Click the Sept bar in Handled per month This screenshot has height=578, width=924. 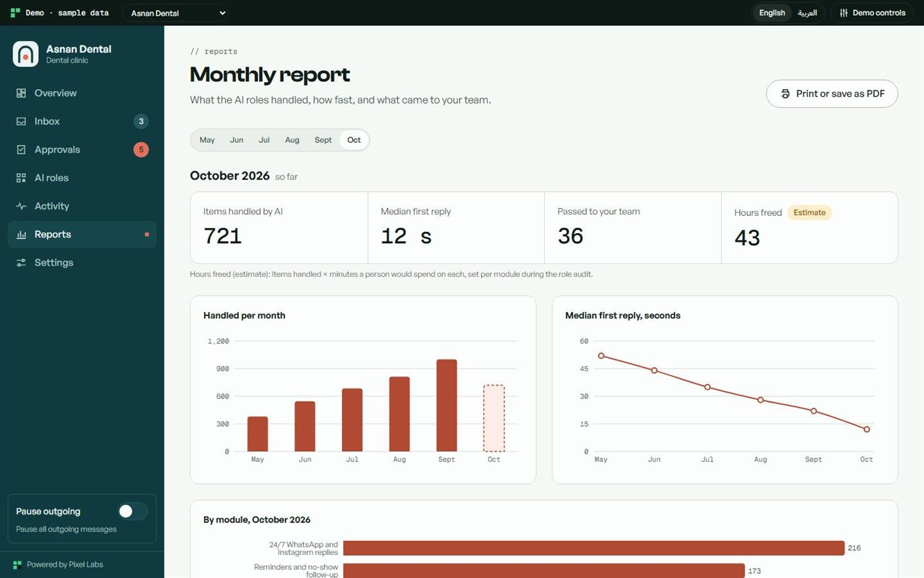pos(447,406)
